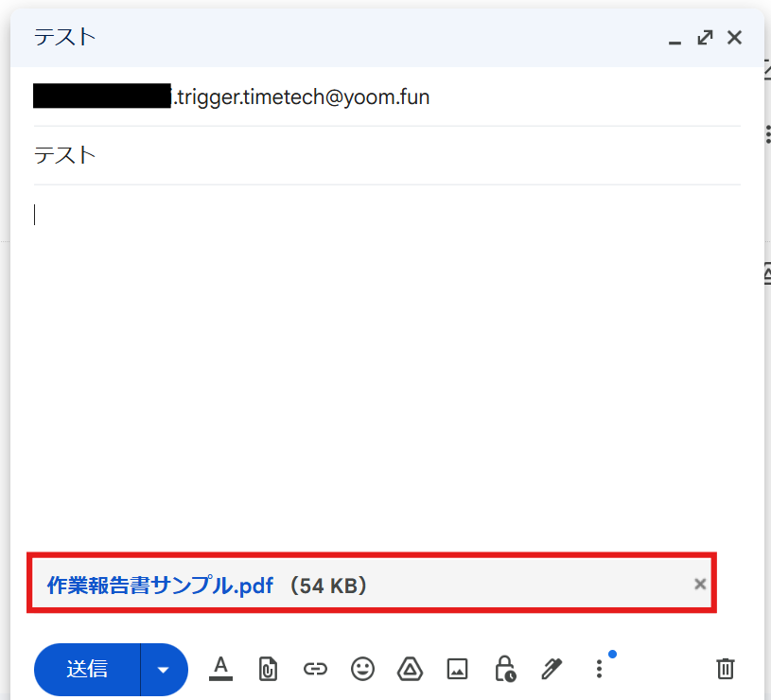The width and height of the screenshot is (771, 700).
Task: Attach a file with the paperclip icon
Action: coord(268,669)
